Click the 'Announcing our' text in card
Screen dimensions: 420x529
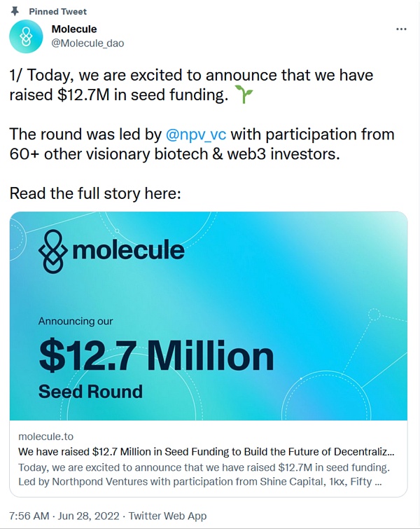(76, 321)
